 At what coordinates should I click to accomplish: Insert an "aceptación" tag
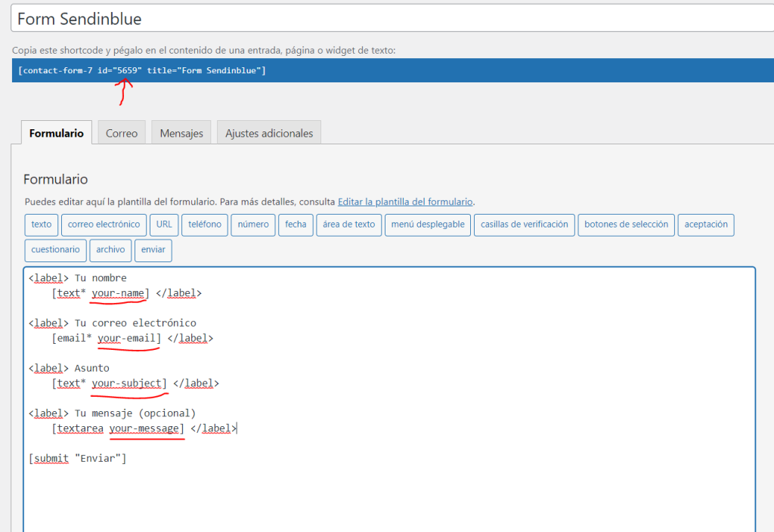[706, 224]
